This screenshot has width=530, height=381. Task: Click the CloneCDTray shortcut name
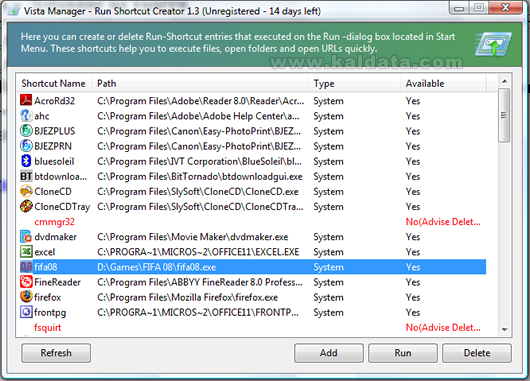62,207
